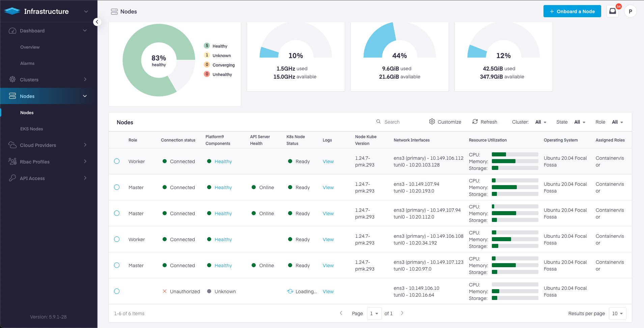
Task: Click the notifications inbox icon
Action: click(612, 11)
